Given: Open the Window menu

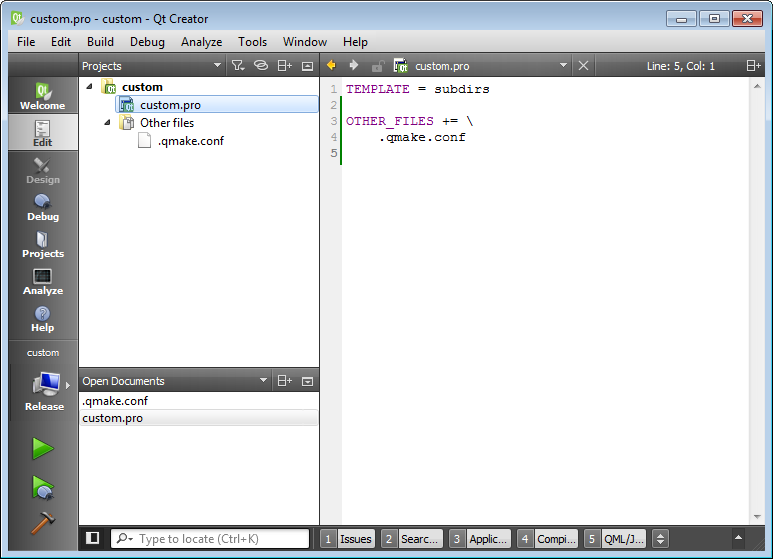Looking at the screenshot, I should point(305,42).
